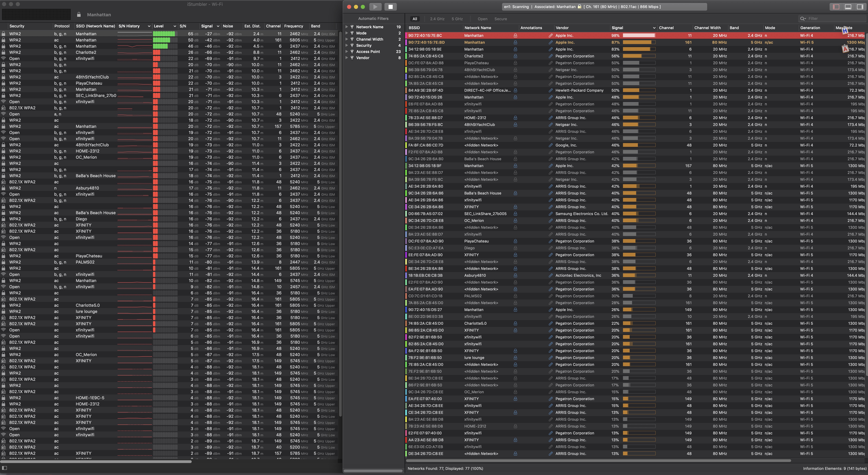Click lock icon next to HOME-2312 network
868x475 pixels.
click(x=515, y=118)
